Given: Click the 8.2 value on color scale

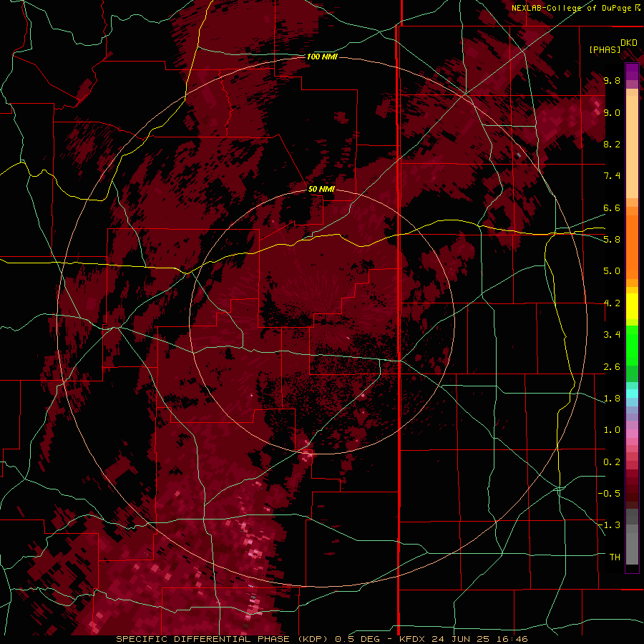Looking at the screenshot, I should (x=612, y=144).
